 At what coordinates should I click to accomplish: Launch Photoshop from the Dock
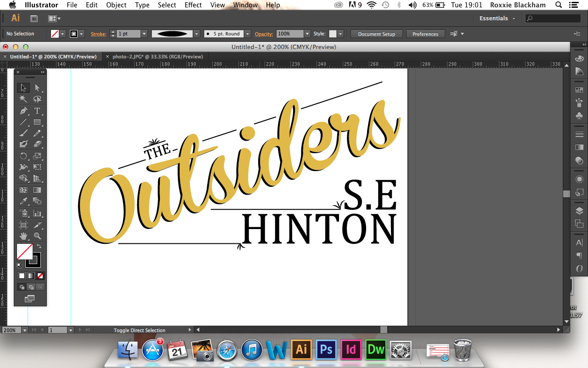click(x=326, y=350)
